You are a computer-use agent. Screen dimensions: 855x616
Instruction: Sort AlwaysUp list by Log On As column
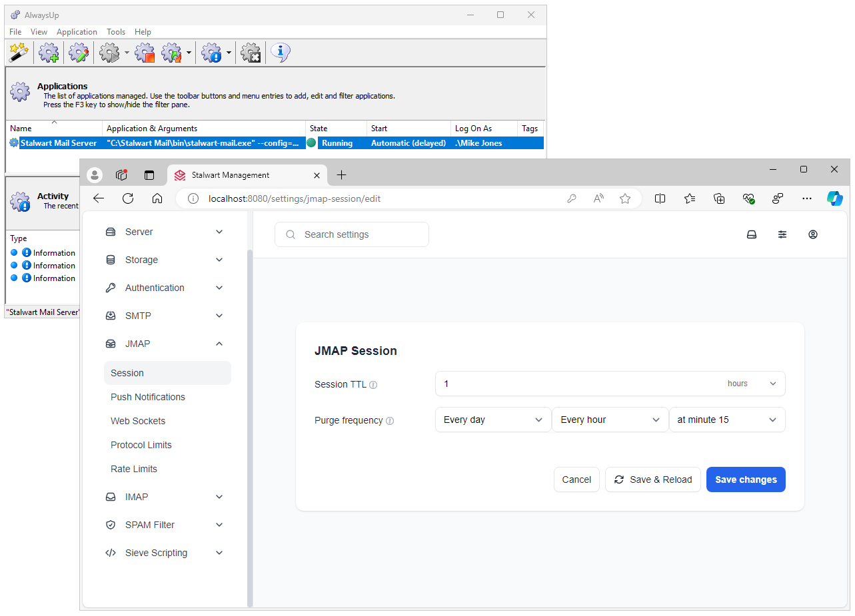(x=484, y=129)
